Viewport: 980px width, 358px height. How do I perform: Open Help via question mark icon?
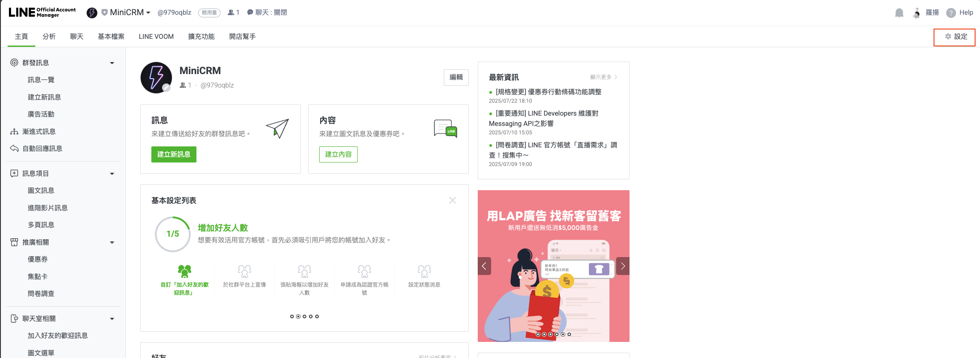pos(951,13)
